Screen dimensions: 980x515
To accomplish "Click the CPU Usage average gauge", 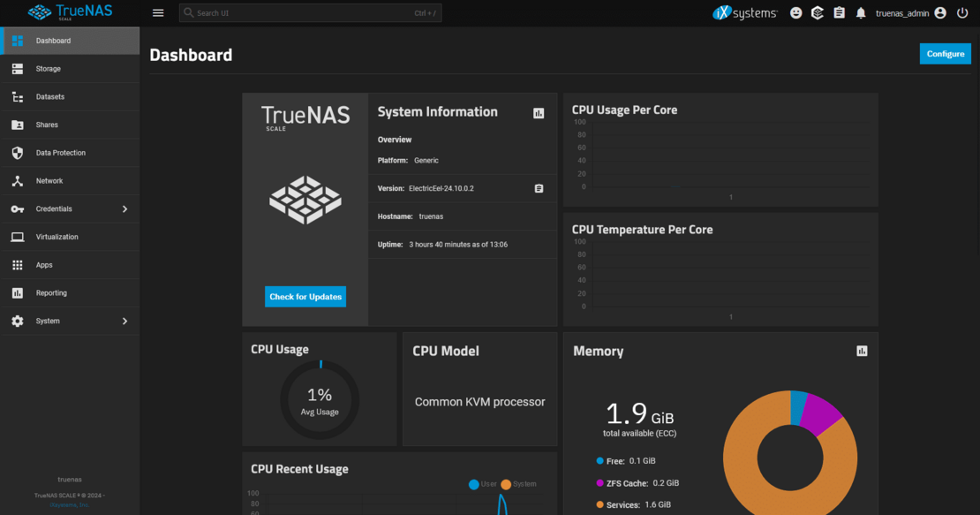I will coord(320,399).
